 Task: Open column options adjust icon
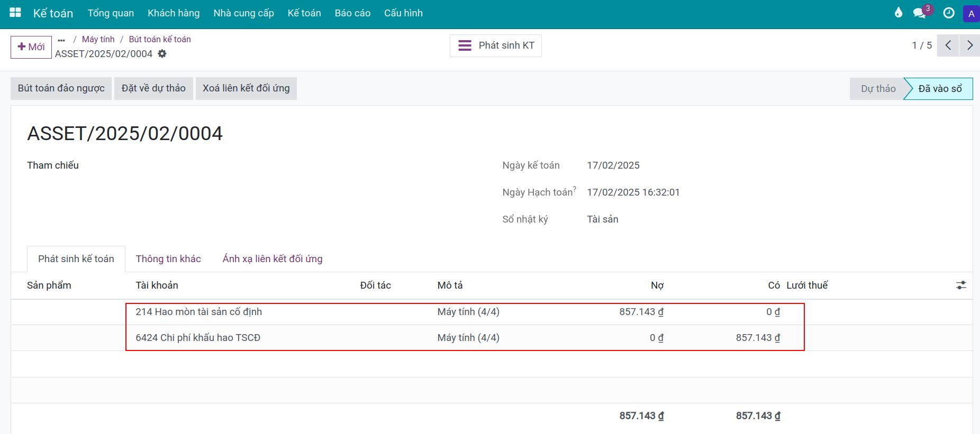961,285
